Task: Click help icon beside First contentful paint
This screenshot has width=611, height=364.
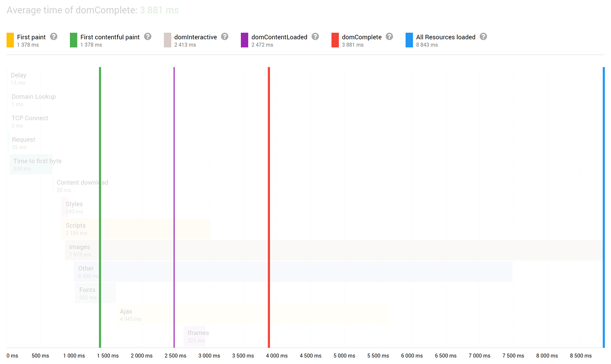Action: point(148,37)
